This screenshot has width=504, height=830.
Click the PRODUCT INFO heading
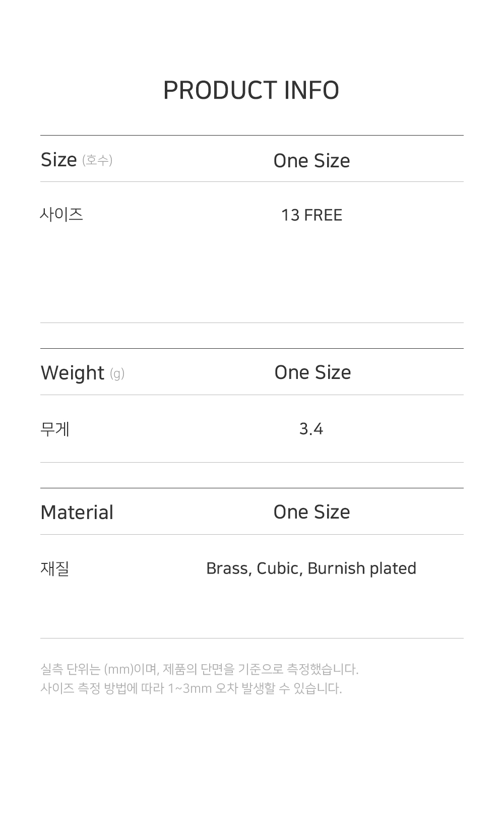[251, 91]
